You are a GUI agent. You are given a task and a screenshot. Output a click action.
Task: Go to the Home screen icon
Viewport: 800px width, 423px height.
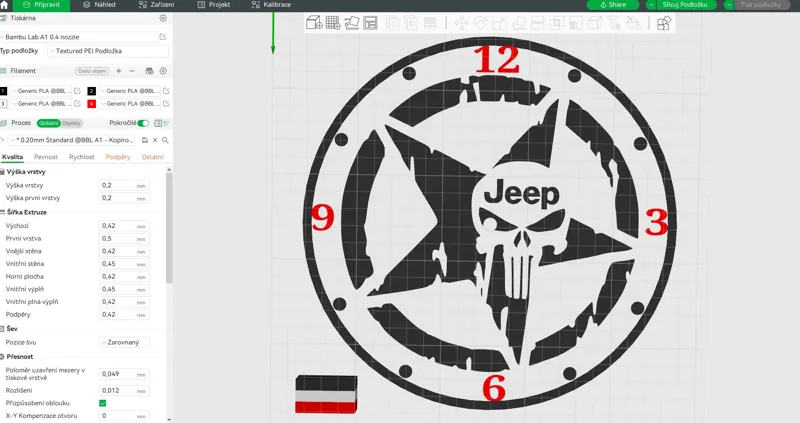pyautogui.click(x=4, y=5)
